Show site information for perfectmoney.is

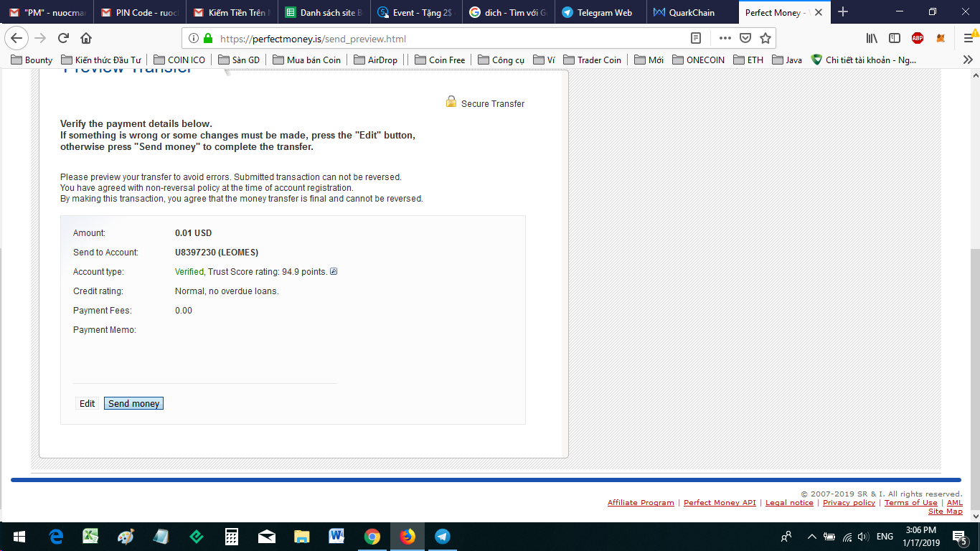[x=194, y=39]
